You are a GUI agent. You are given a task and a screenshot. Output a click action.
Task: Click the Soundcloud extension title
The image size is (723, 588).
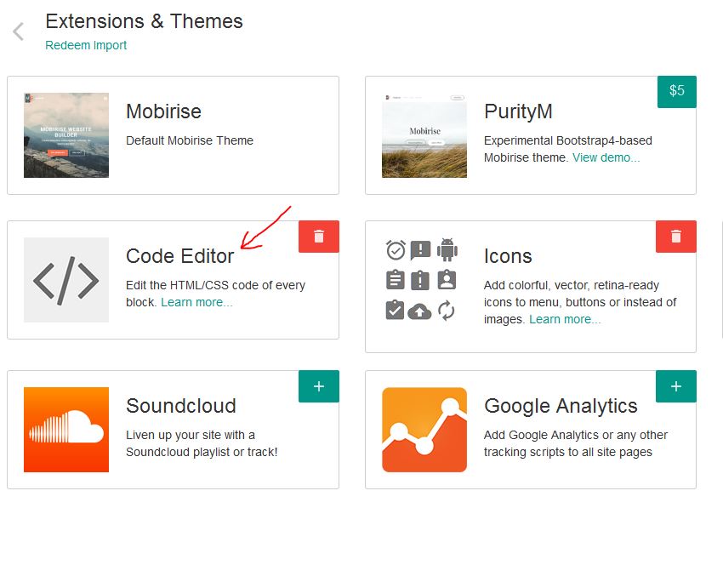click(x=181, y=406)
